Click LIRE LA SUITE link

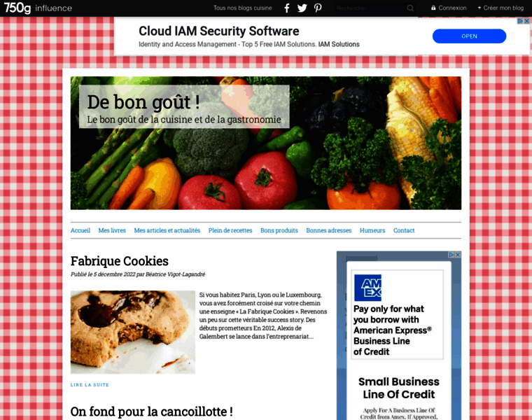90,385
